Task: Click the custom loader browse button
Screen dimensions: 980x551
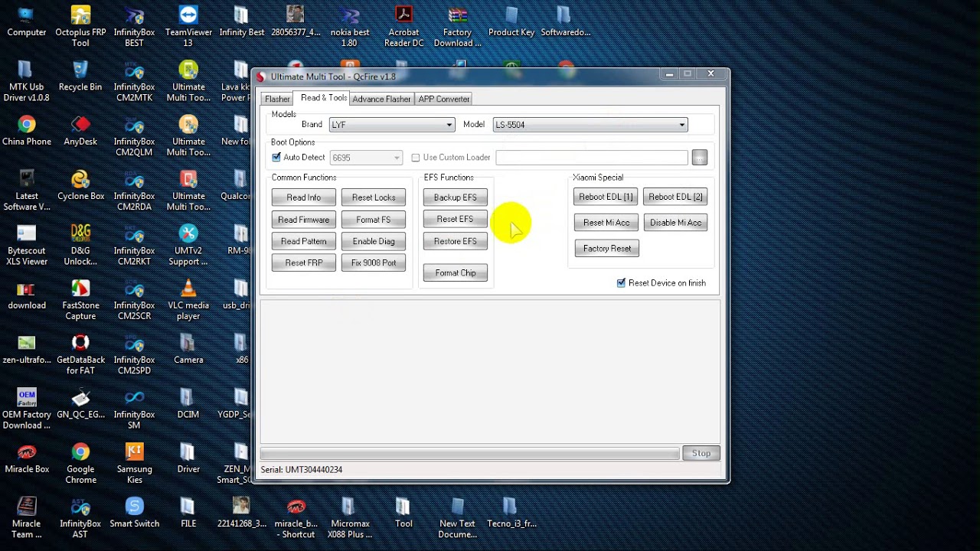Action: (x=700, y=158)
